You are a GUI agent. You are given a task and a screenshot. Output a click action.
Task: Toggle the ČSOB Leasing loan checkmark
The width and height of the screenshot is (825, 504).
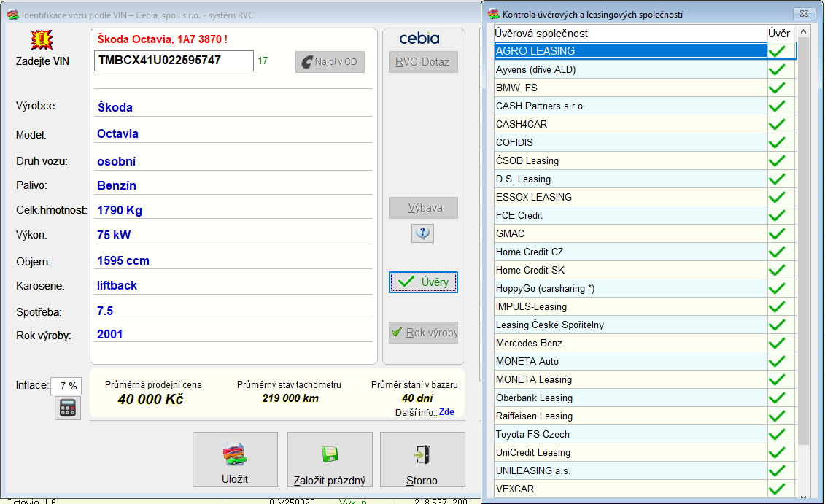[778, 160]
